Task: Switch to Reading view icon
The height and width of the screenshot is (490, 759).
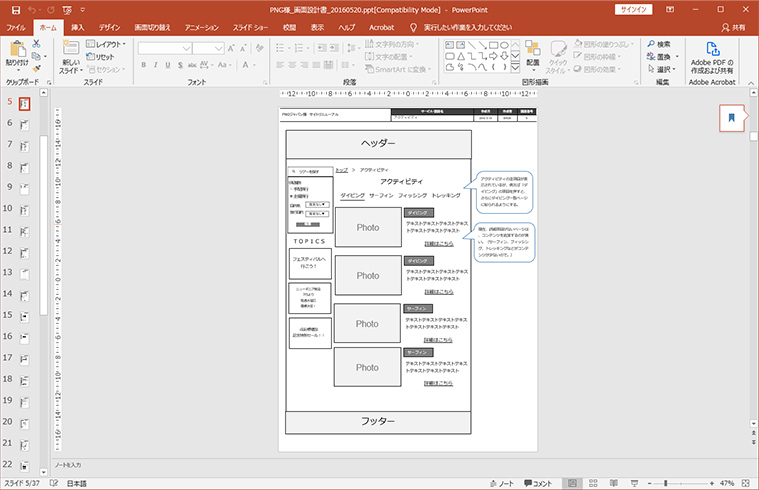Action: pyautogui.click(x=613, y=483)
